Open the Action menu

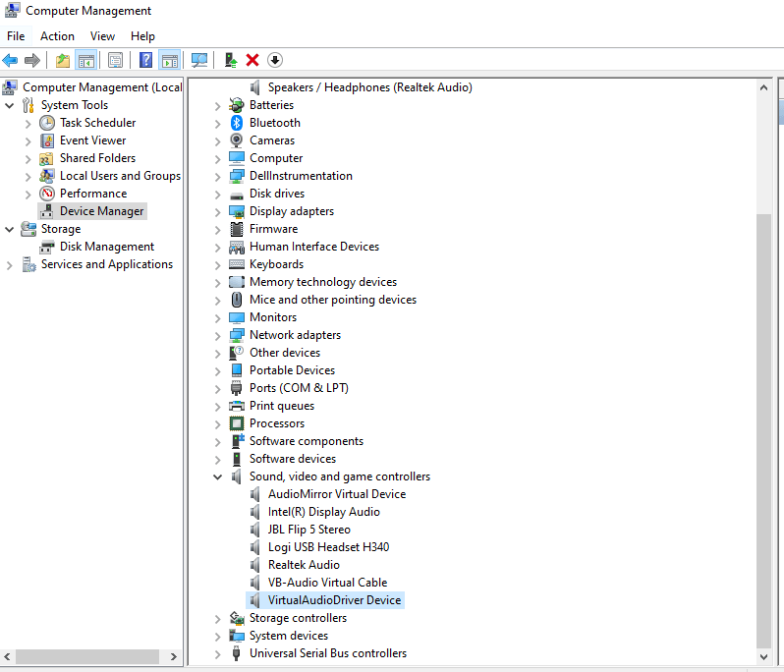click(x=57, y=36)
